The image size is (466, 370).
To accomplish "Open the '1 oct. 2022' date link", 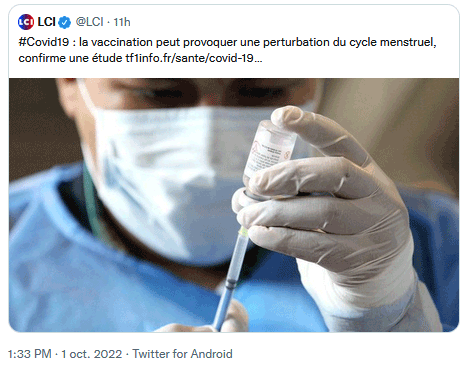I will [92, 354].
